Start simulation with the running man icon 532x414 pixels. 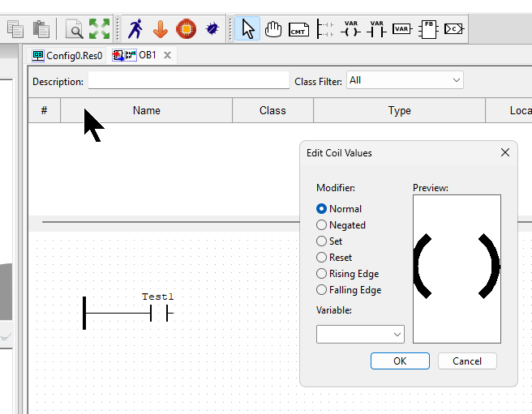pyautogui.click(x=135, y=29)
